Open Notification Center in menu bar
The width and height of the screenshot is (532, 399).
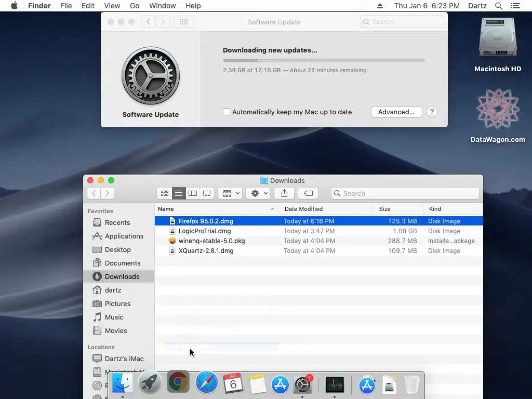(x=515, y=6)
